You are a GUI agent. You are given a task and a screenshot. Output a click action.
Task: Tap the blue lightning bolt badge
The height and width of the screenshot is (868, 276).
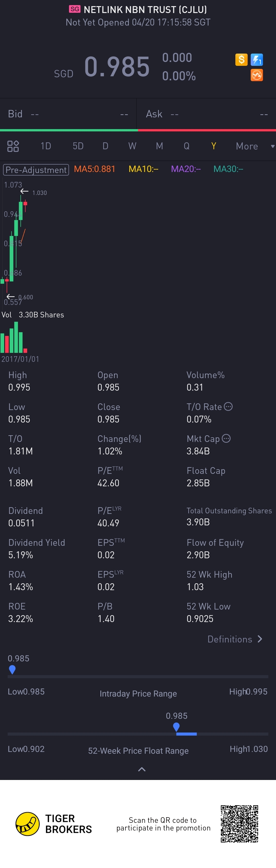(x=257, y=60)
